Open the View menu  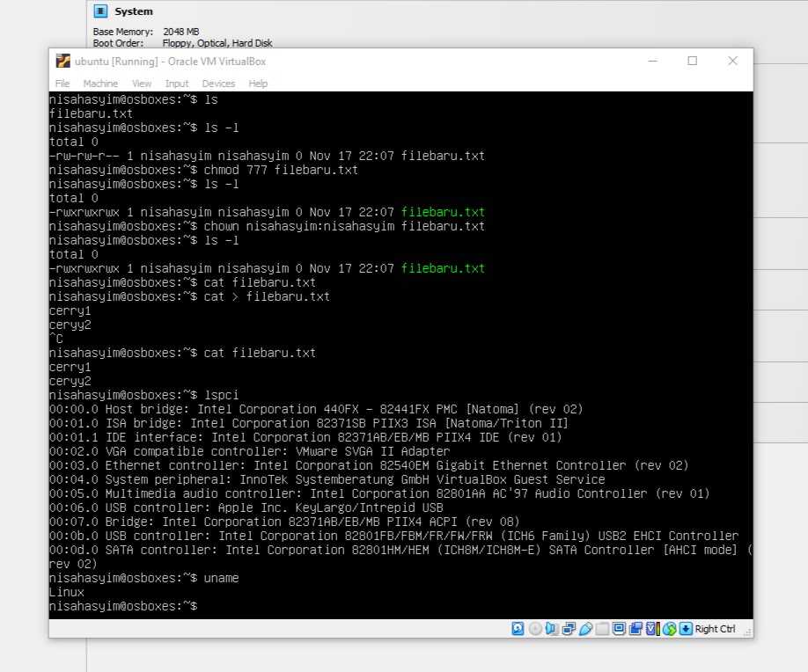coord(142,84)
